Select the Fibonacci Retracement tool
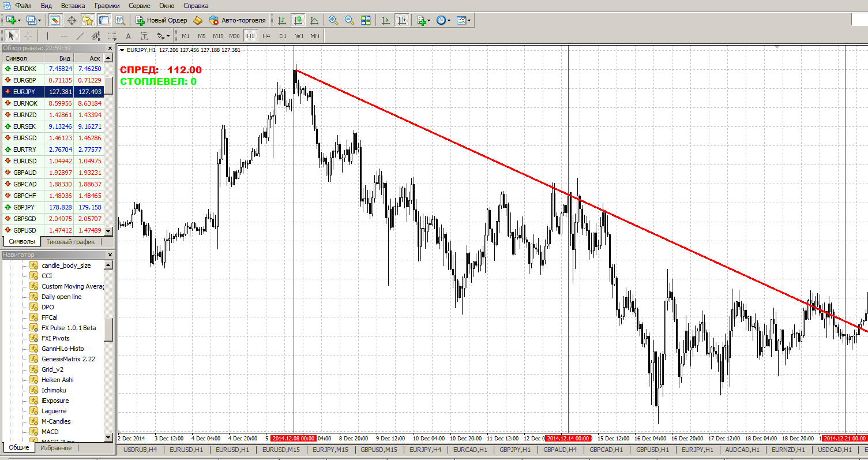Viewport: 868px width, 460px height. (x=112, y=36)
